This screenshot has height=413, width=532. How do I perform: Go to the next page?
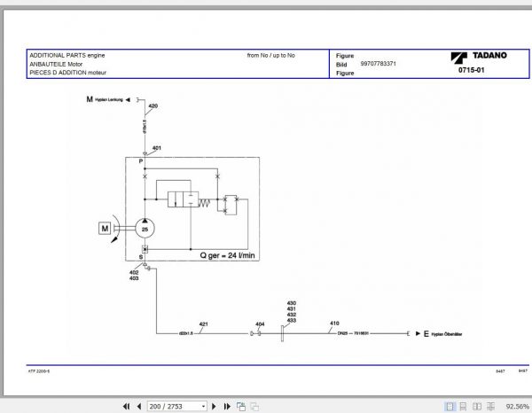point(214,406)
